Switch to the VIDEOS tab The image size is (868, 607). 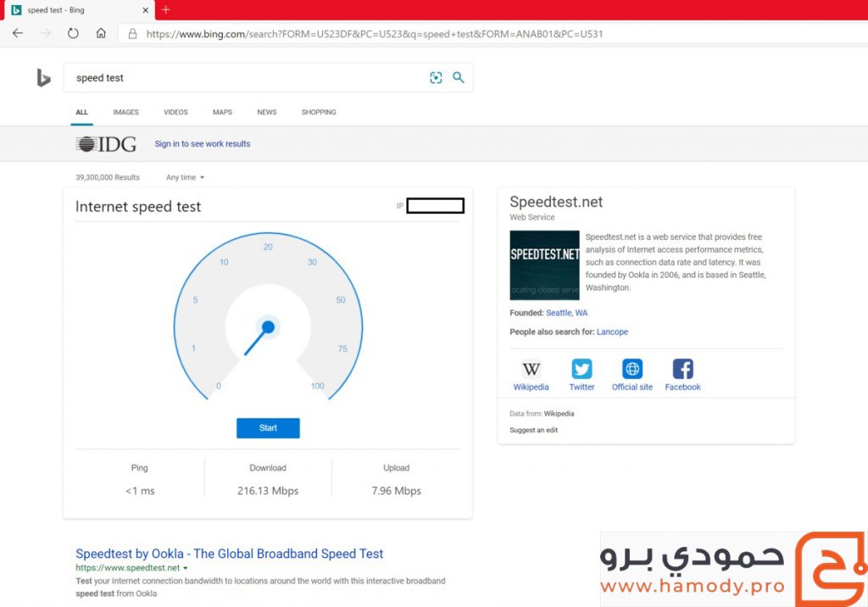pos(175,112)
